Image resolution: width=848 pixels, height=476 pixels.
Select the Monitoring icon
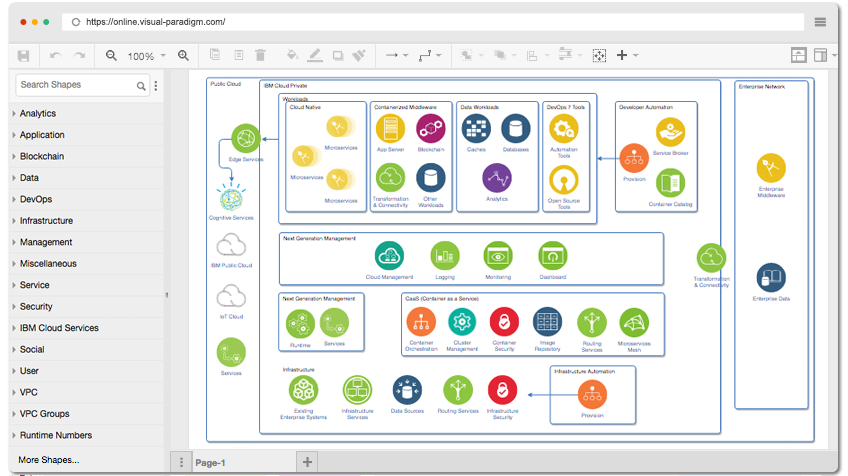(x=498, y=256)
